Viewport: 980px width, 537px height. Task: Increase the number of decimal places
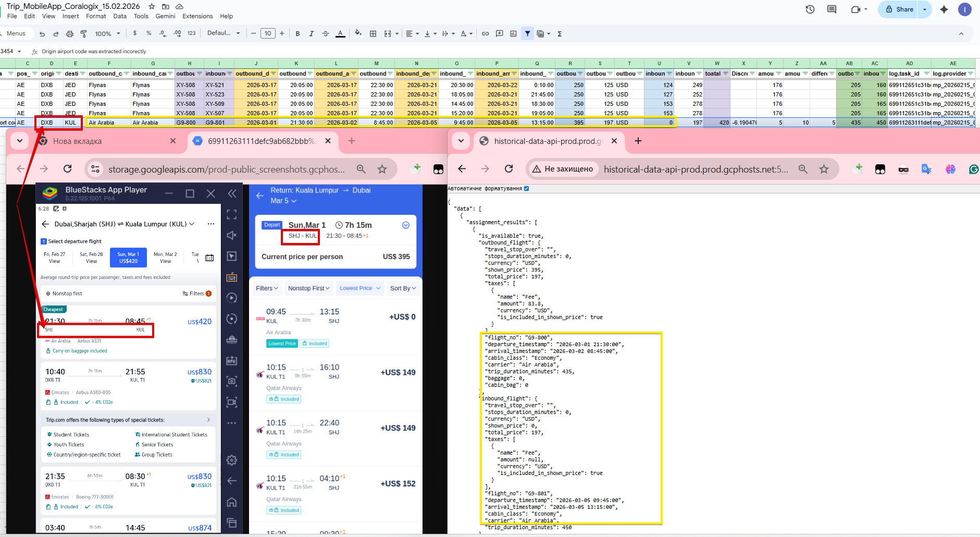[x=177, y=33]
